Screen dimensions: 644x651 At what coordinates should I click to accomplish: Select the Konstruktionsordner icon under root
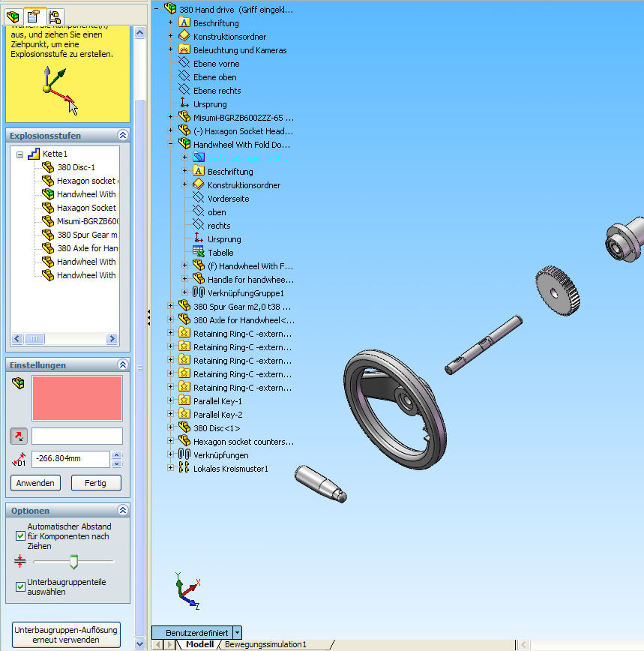184,36
